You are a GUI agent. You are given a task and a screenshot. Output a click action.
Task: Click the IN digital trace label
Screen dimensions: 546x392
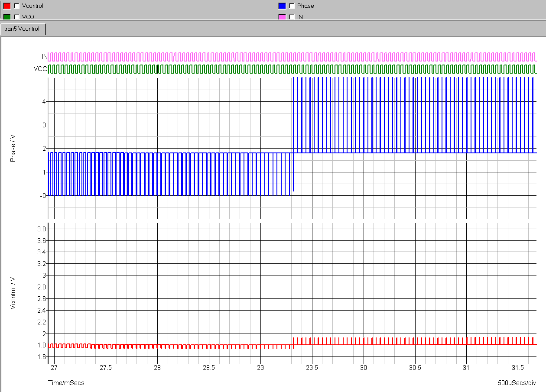pyautogui.click(x=44, y=57)
